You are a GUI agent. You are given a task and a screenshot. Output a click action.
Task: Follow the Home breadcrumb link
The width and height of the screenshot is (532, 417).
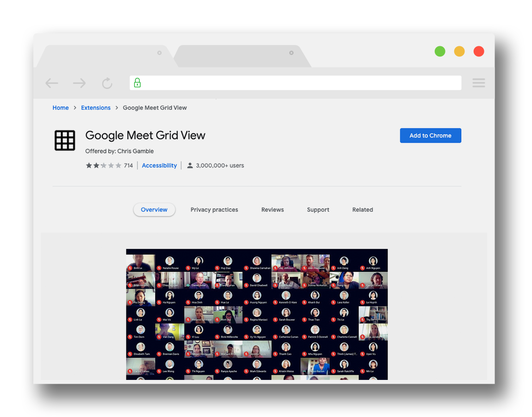(x=61, y=108)
